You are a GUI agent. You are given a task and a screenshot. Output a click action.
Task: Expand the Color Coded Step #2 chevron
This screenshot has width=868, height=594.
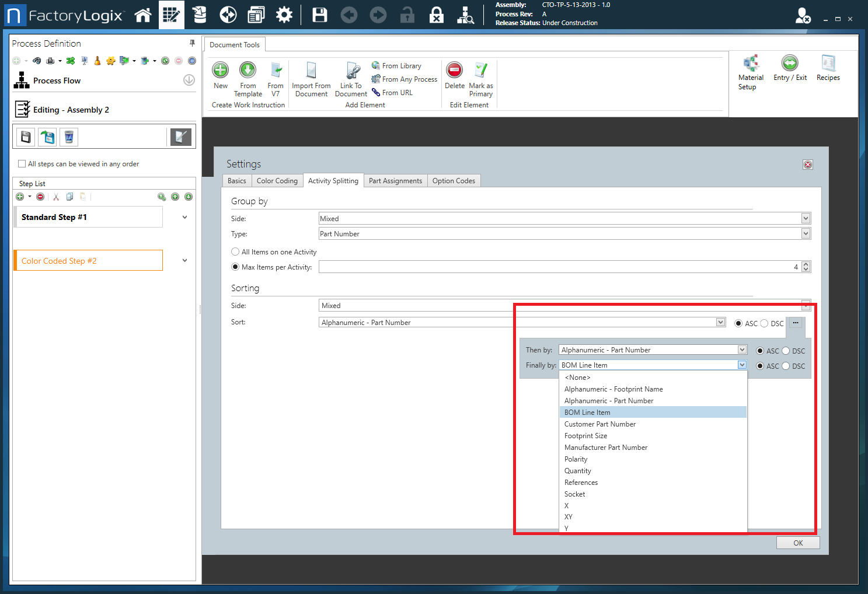click(184, 261)
